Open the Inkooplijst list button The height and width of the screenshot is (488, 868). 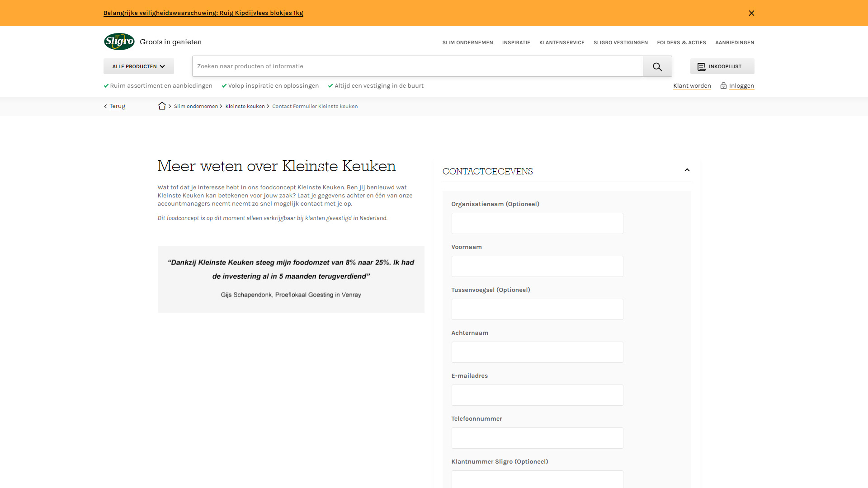pyautogui.click(x=722, y=66)
